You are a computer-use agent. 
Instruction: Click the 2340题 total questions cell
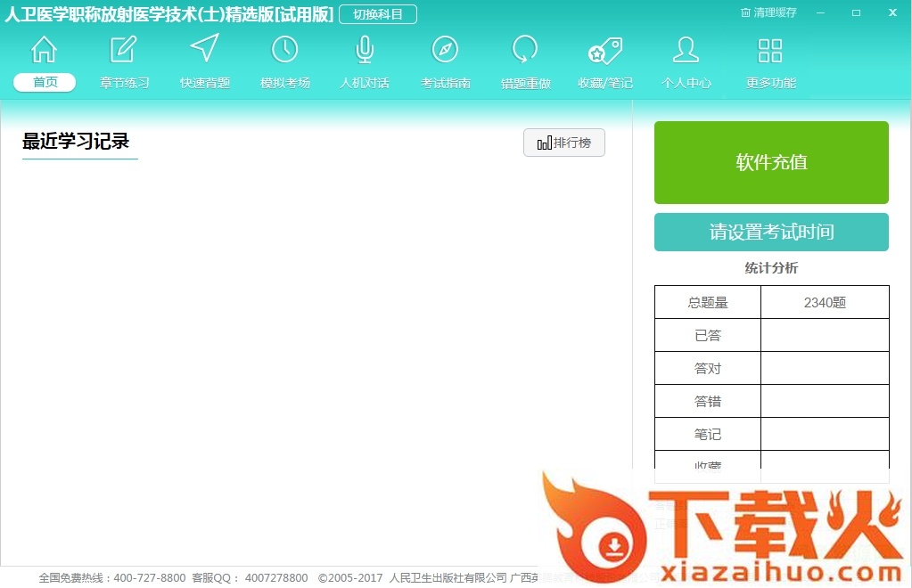coord(825,302)
